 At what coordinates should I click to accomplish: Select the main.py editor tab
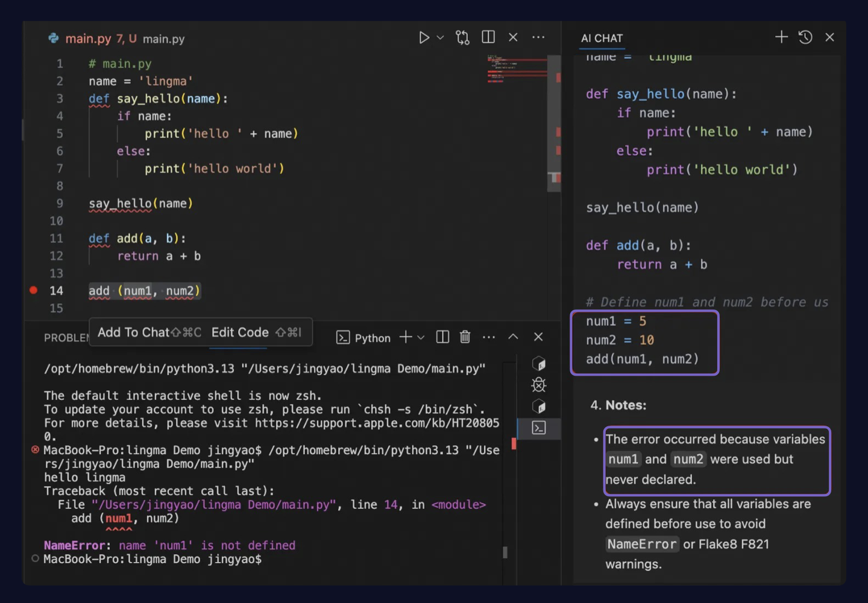tap(89, 38)
